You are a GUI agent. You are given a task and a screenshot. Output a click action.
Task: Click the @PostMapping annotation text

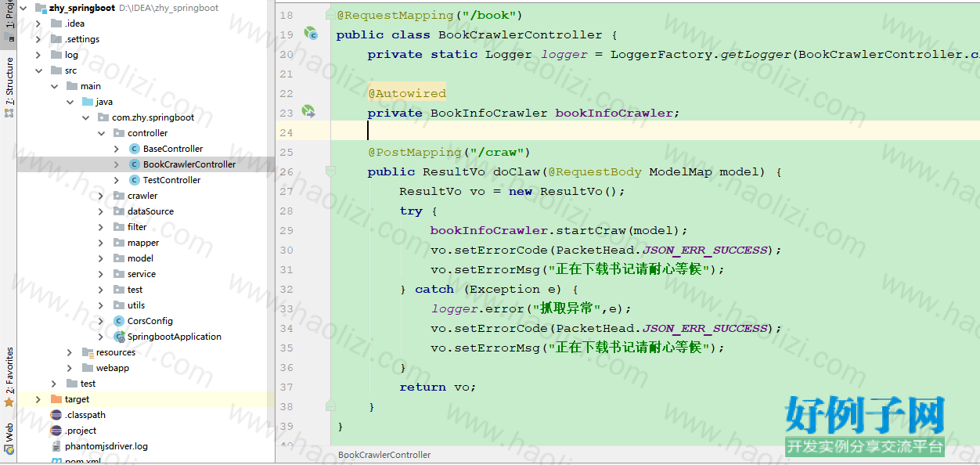tap(415, 152)
